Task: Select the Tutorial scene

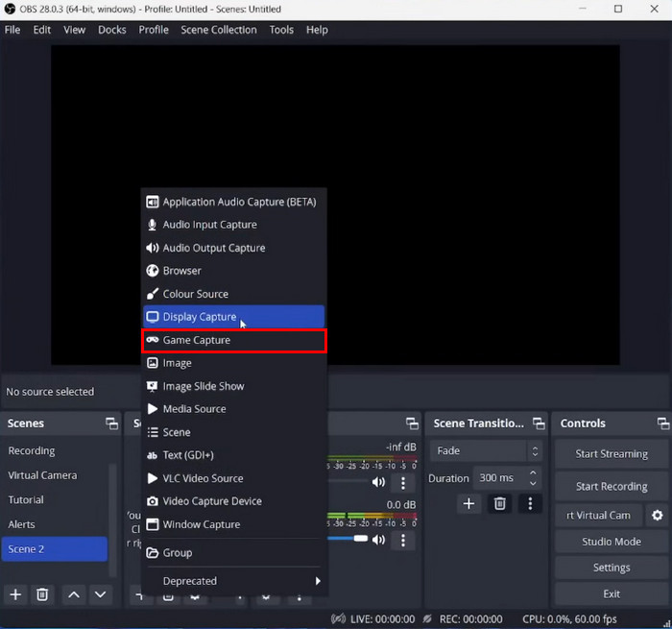Action: click(x=55, y=500)
